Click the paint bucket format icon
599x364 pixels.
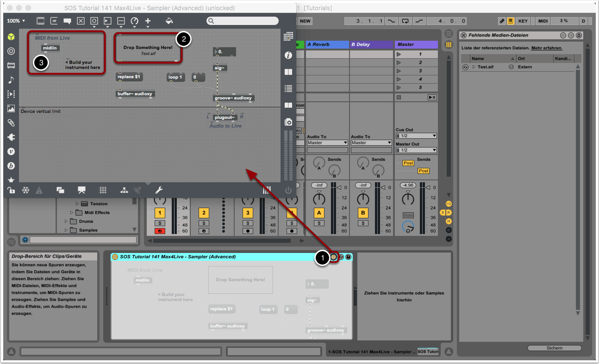point(169,21)
